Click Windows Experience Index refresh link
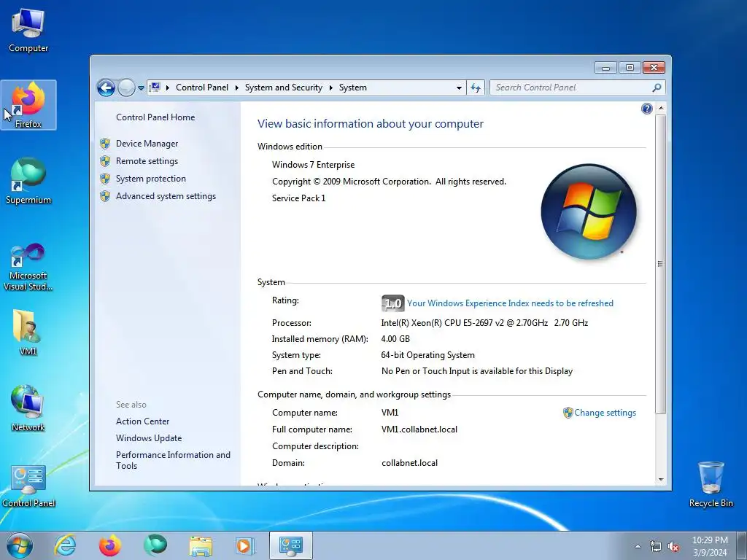Viewport: 747px width, 560px height. [510, 303]
